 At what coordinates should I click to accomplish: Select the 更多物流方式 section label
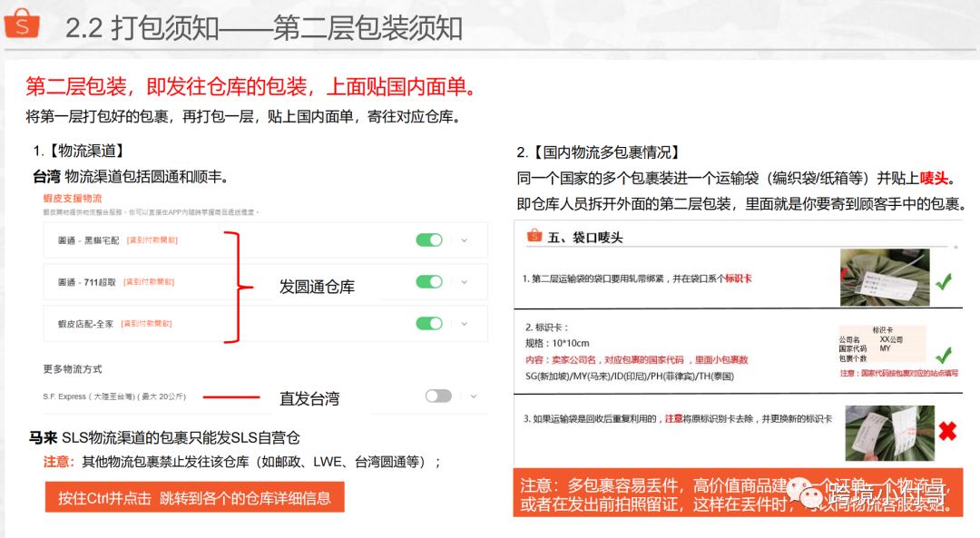(x=73, y=369)
